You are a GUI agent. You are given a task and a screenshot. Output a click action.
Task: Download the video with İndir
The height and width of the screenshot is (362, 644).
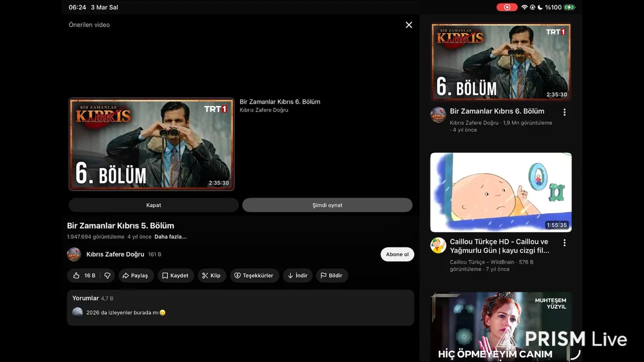click(x=298, y=276)
